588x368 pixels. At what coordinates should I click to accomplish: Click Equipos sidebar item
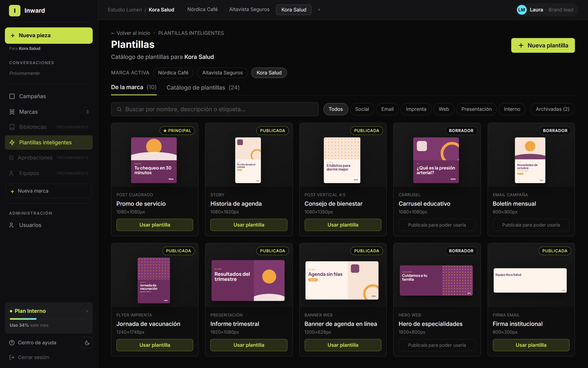click(49, 173)
